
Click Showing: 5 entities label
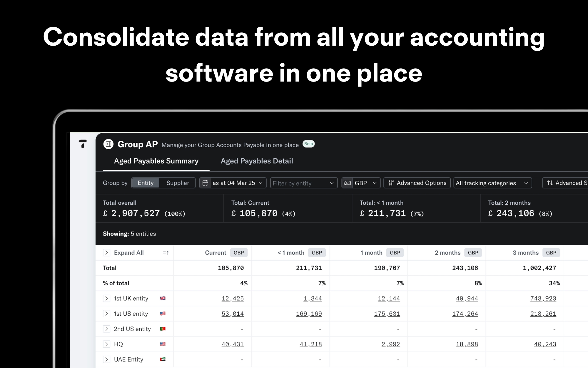[x=129, y=234]
